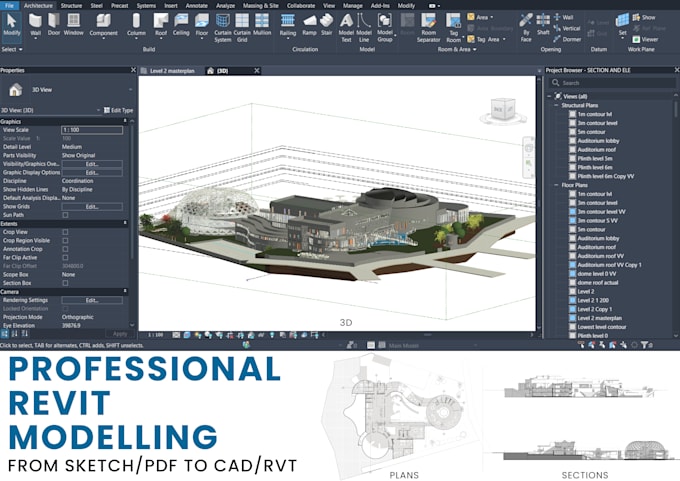The image size is (680, 481).
Task: Select the Door tool
Action: pos(54,25)
